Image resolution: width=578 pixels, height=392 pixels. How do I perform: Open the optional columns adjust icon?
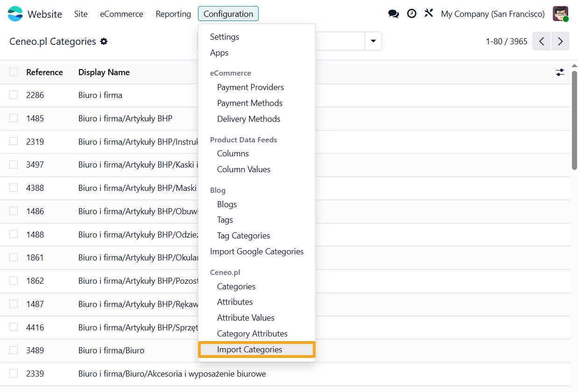pos(560,72)
